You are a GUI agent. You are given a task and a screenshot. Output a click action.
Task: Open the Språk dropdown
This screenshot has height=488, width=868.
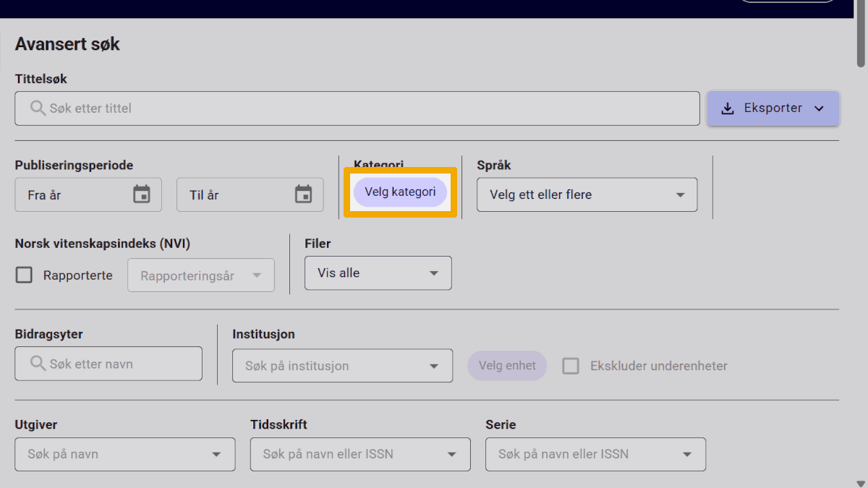click(587, 194)
